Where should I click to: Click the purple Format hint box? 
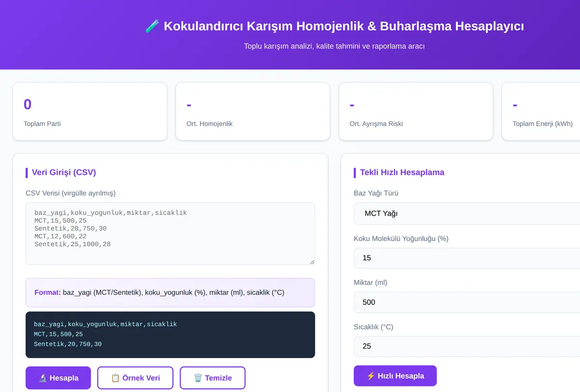170,292
